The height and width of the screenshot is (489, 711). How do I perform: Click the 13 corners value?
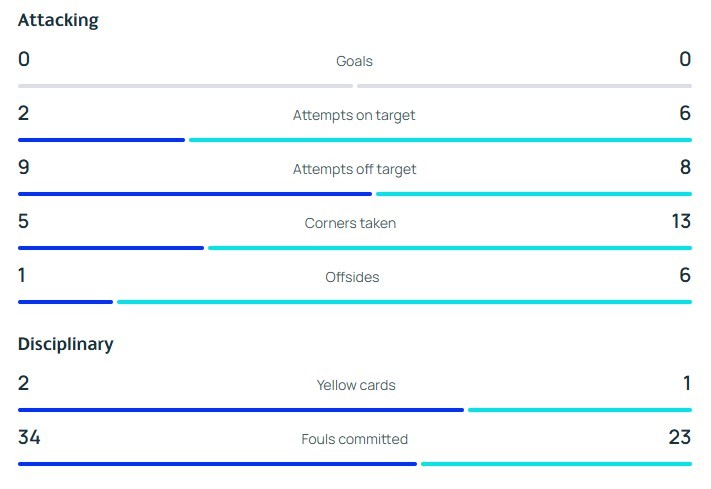(x=681, y=221)
